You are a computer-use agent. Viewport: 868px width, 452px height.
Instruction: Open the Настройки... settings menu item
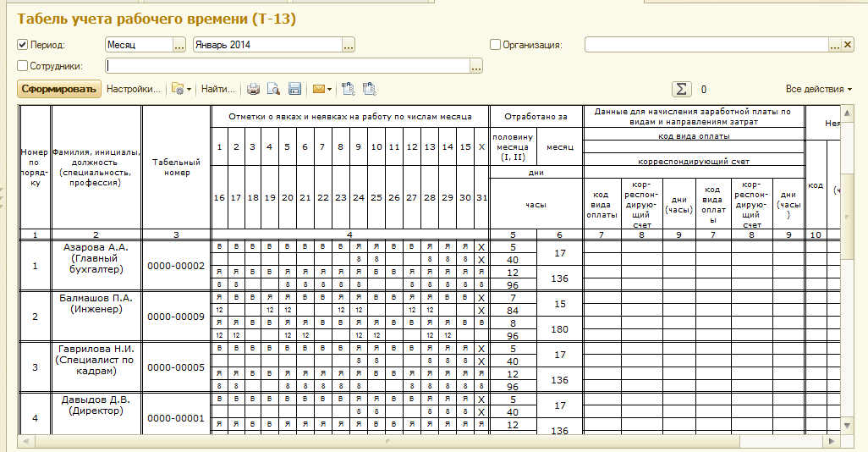pos(133,89)
